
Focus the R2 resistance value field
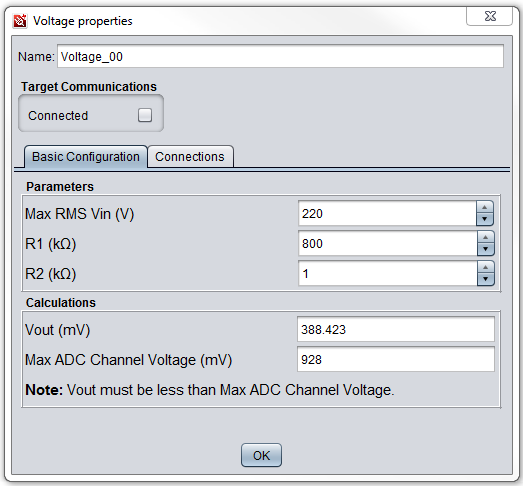click(388, 274)
